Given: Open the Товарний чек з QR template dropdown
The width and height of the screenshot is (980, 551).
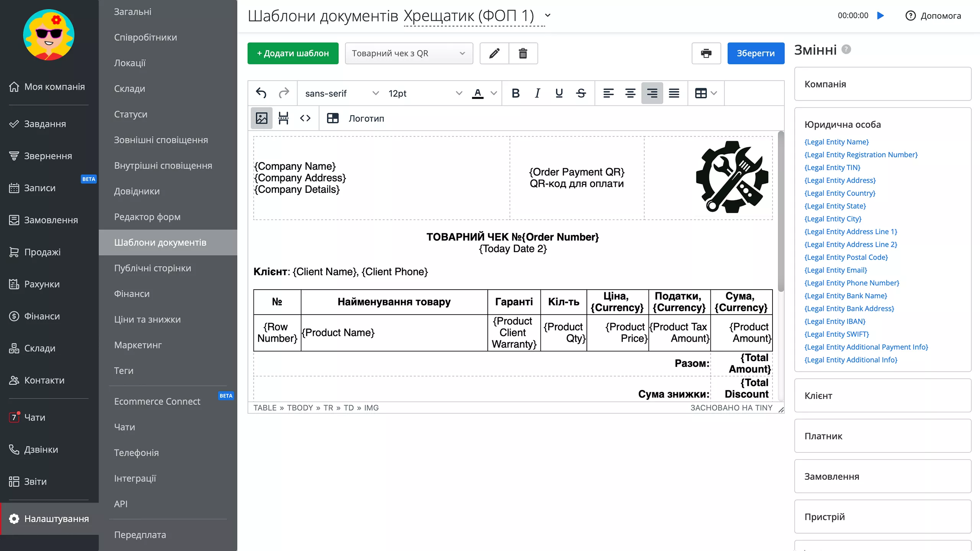Looking at the screenshot, I should 408,53.
